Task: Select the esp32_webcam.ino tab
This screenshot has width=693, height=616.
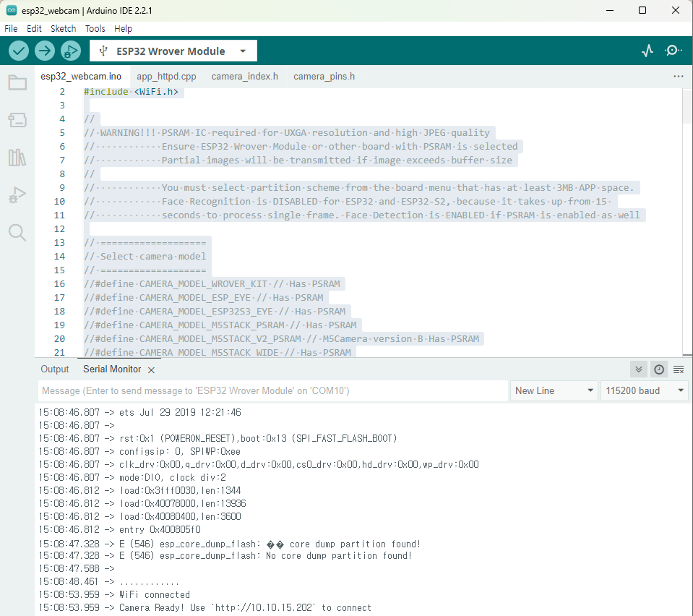Action: coord(81,76)
